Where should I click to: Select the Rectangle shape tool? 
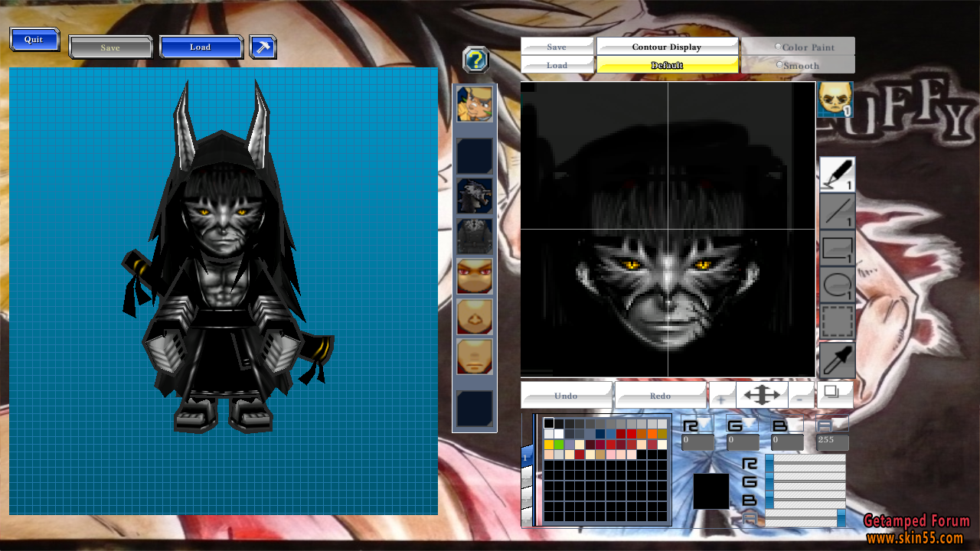point(838,249)
